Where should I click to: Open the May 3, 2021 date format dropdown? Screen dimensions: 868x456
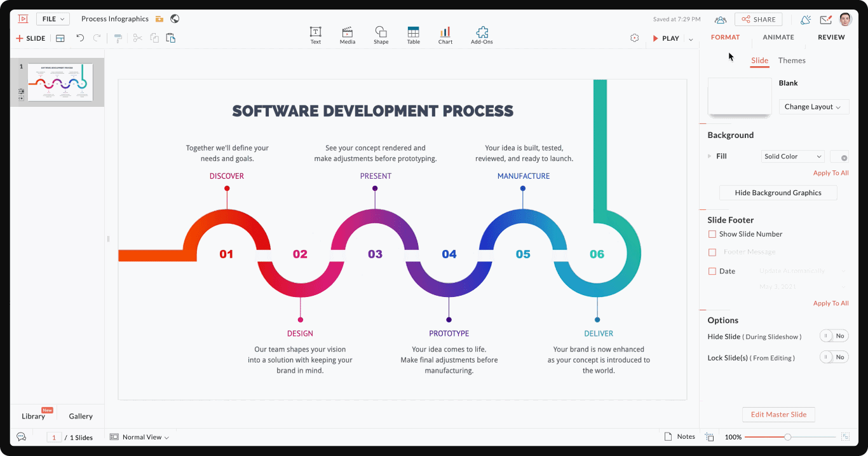coord(803,287)
